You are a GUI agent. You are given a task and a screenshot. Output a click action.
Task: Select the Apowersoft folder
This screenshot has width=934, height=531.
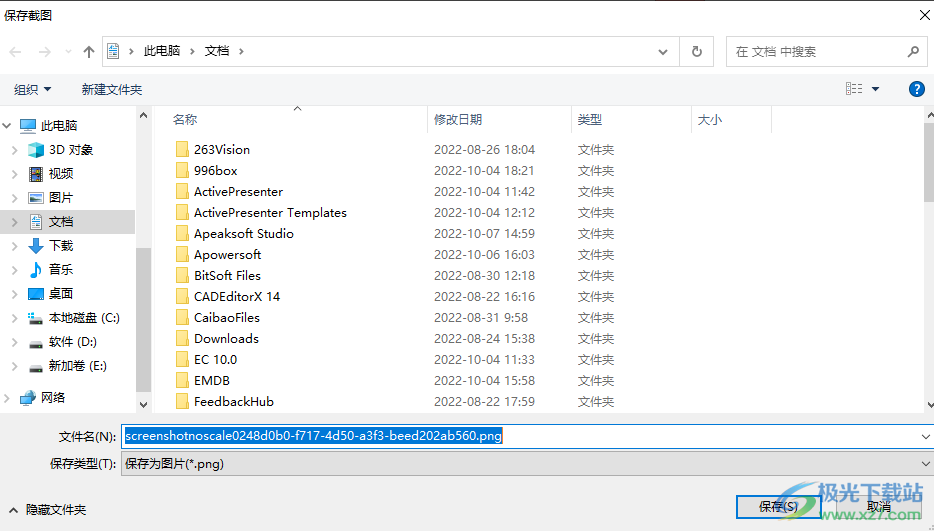[x=228, y=254]
